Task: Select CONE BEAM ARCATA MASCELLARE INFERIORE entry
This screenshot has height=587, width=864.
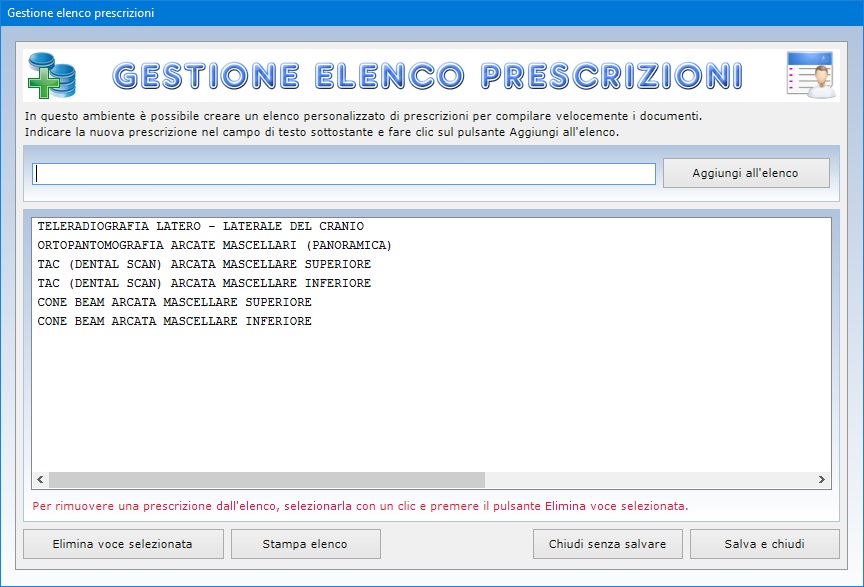Action: (174, 321)
